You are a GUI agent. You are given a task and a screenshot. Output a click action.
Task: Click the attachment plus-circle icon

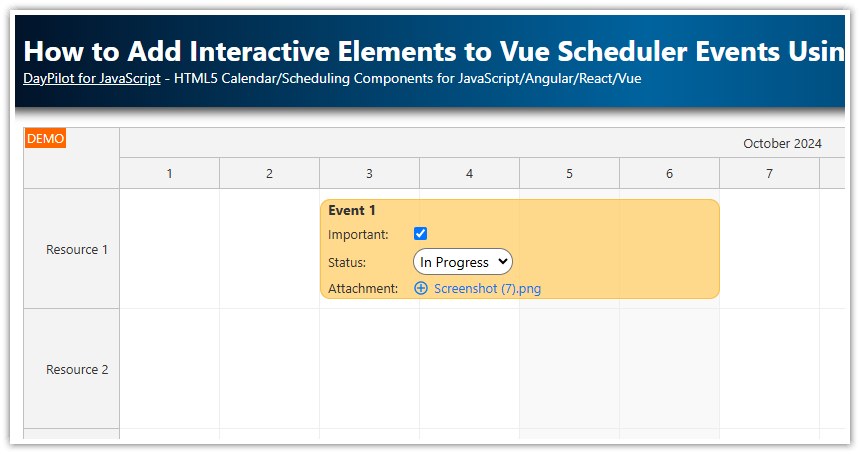pyautogui.click(x=421, y=288)
